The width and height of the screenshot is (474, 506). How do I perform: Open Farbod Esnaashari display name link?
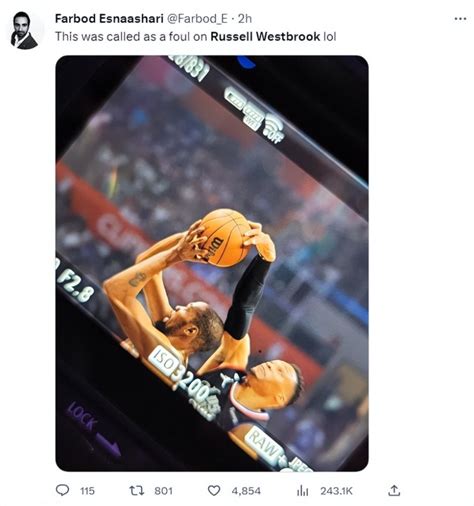pos(109,19)
